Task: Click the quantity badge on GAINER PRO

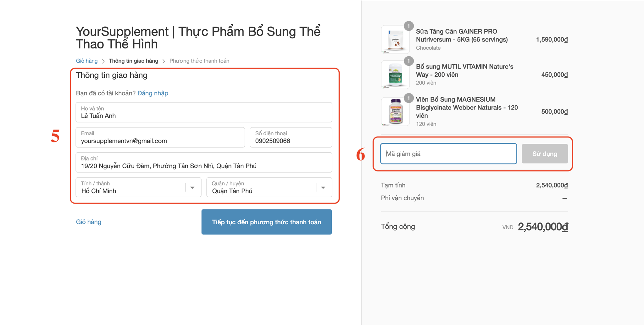Action: pyautogui.click(x=408, y=26)
